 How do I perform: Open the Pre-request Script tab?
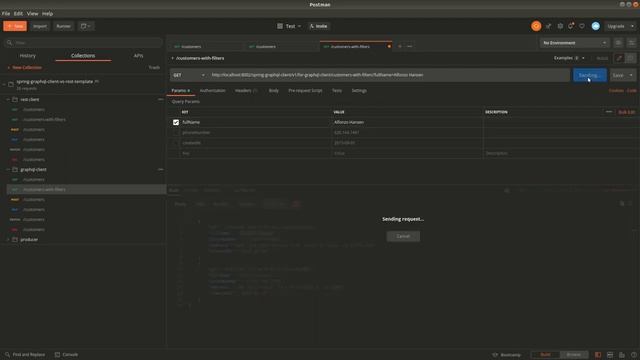click(305, 91)
